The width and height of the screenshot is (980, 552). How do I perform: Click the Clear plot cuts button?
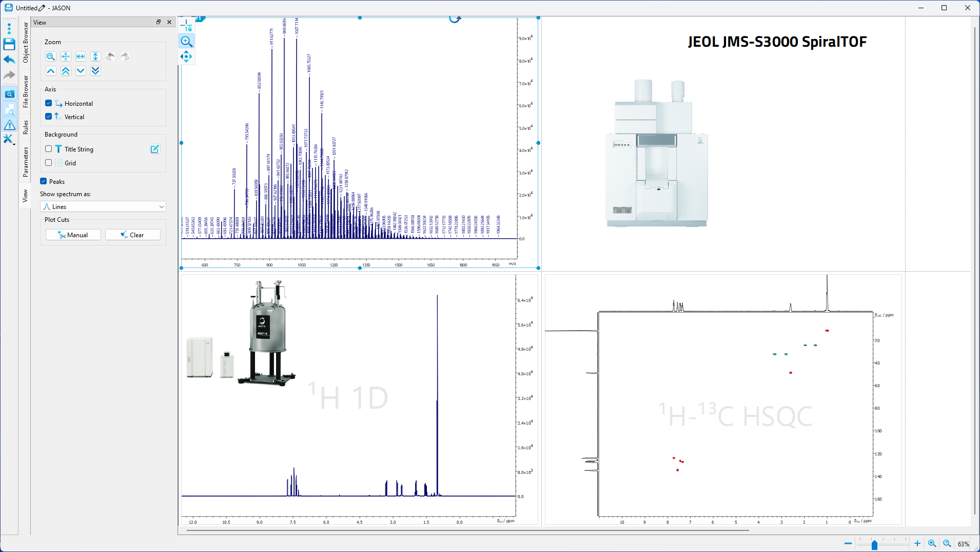coord(132,235)
